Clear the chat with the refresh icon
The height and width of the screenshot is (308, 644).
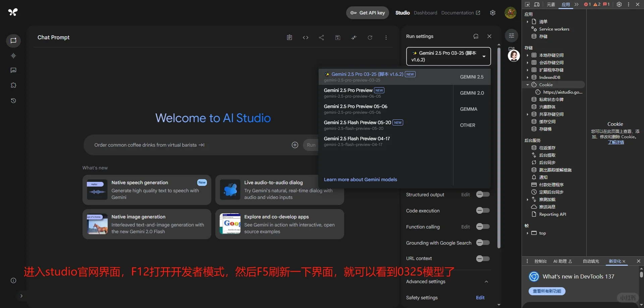370,37
